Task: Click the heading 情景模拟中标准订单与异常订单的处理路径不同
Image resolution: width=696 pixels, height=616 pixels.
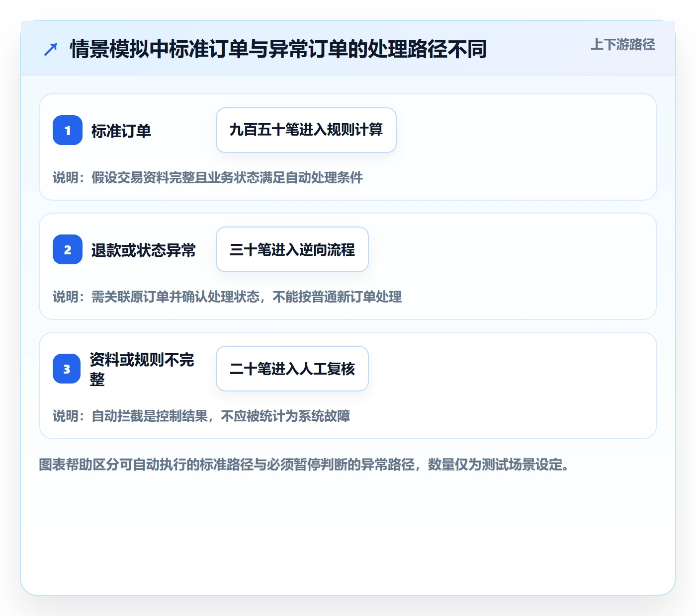Action: pos(278,49)
